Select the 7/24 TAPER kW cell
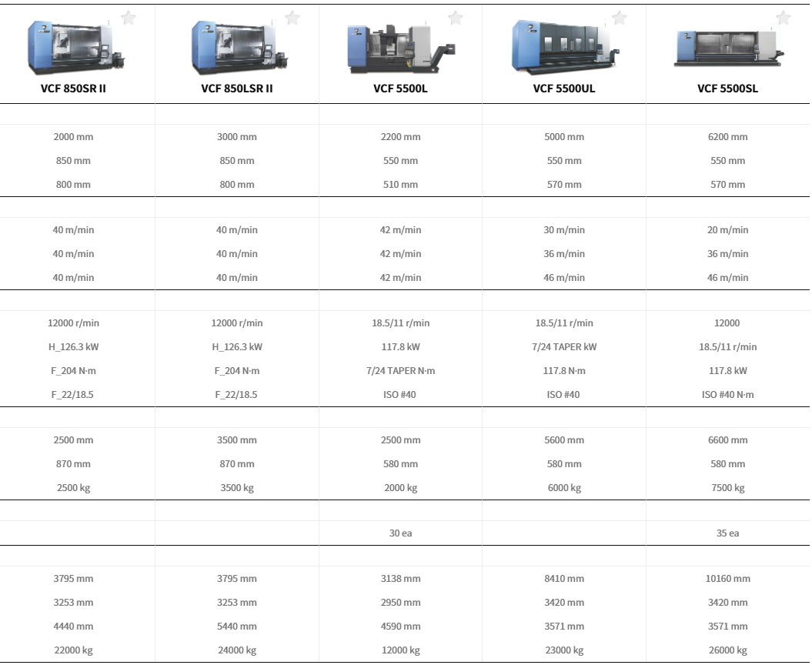 [564, 347]
